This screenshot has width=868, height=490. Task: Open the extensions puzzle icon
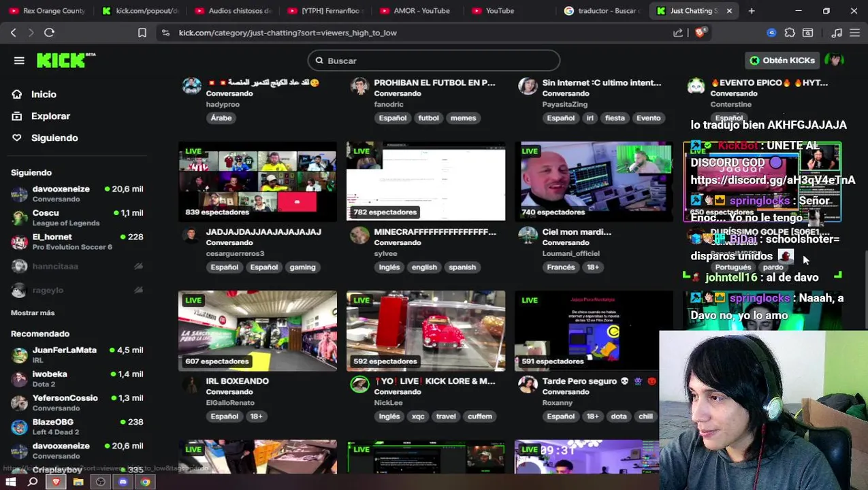tap(790, 33)
